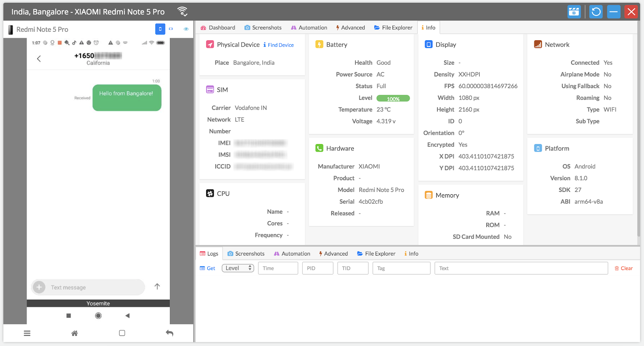Toggle portrait orientation blue button

point(160,29)
